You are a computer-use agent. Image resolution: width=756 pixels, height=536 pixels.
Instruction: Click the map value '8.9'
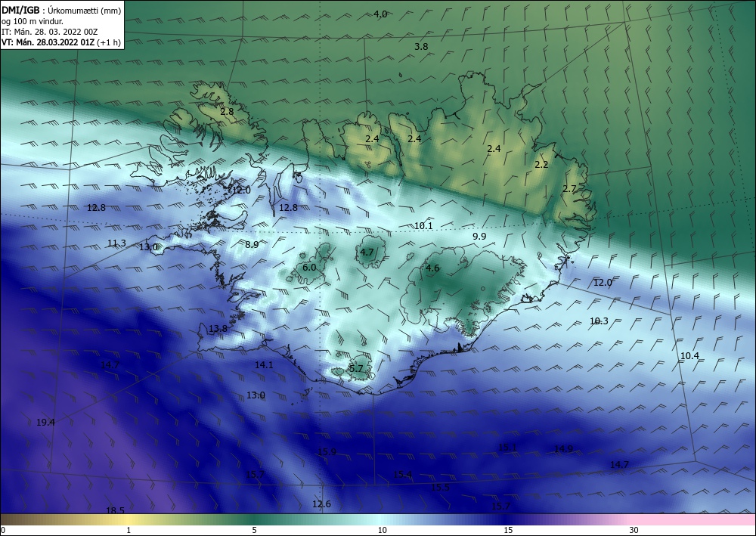click(x=252, y=244)
